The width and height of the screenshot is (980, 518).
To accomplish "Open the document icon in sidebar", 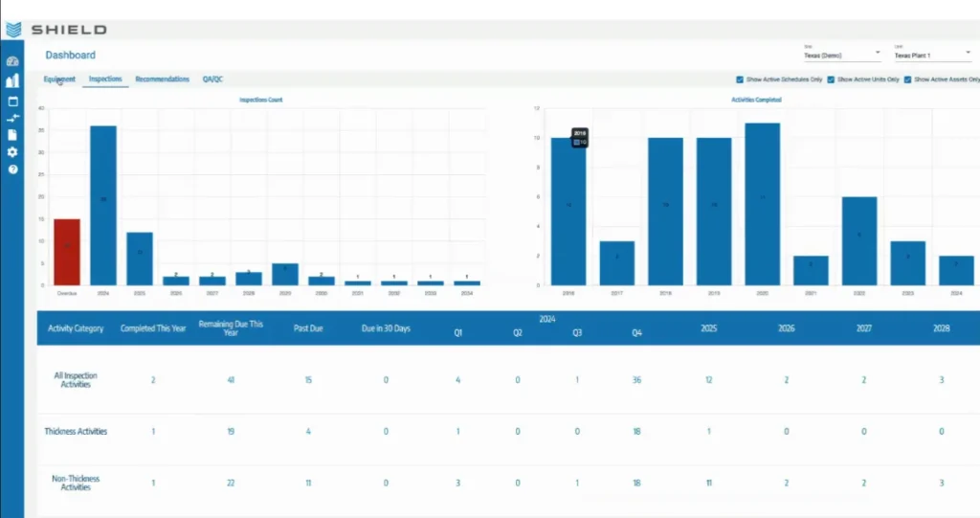I will pyautogui.click(x=12, y=135).
